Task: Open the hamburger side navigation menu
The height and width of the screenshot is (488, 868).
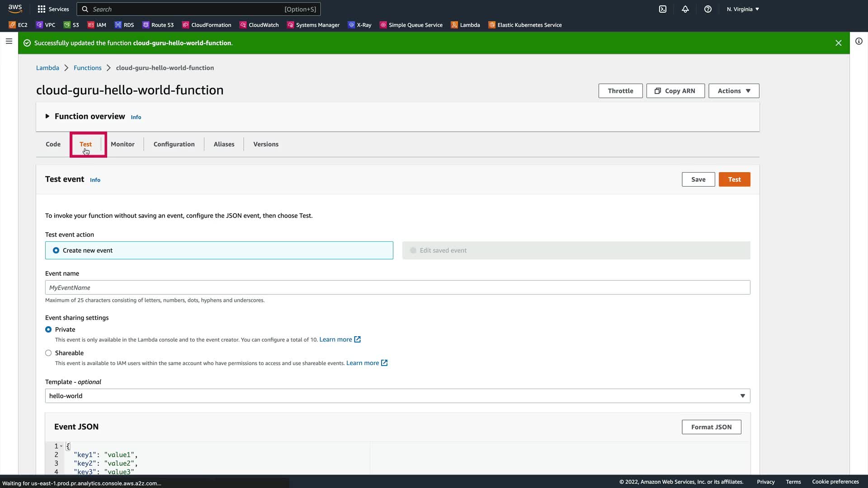Action: (9, 41)
